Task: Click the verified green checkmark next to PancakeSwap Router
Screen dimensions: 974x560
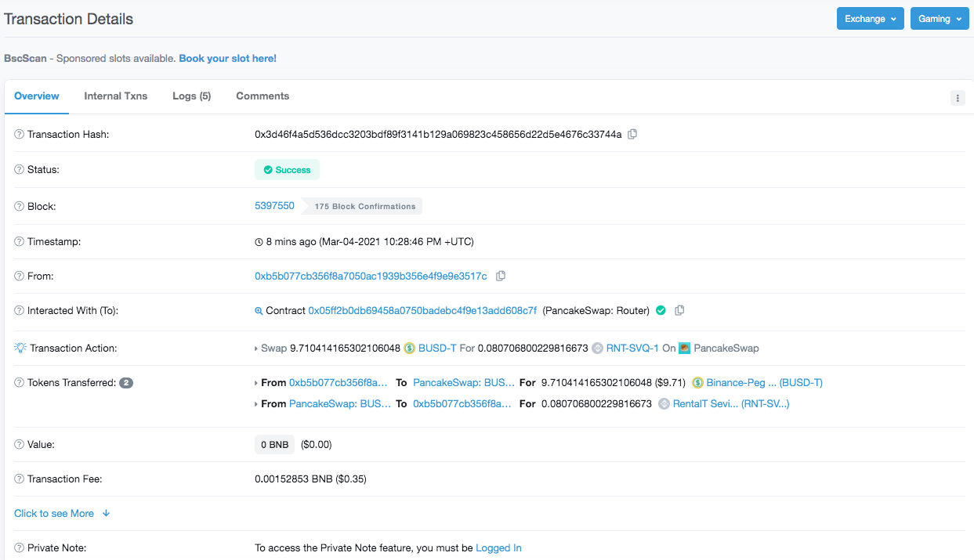Action: click(x=661, y=310)
